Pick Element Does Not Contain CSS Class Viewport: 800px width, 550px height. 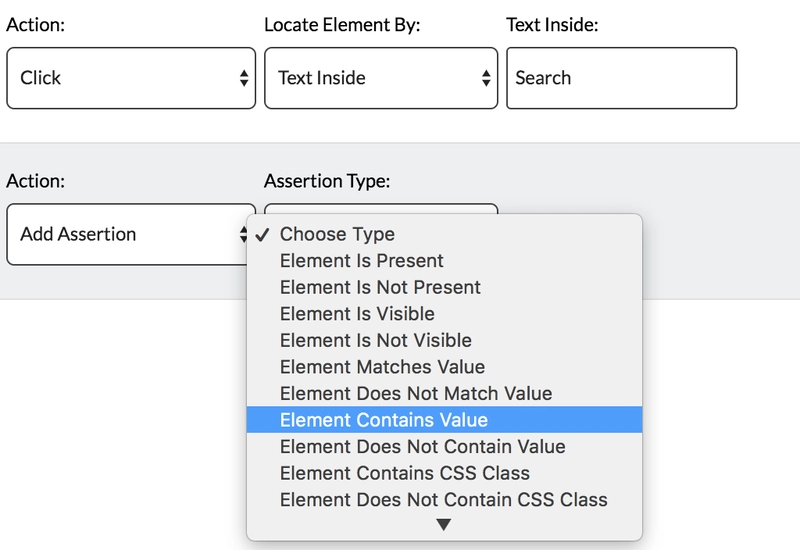click(444, 499)
